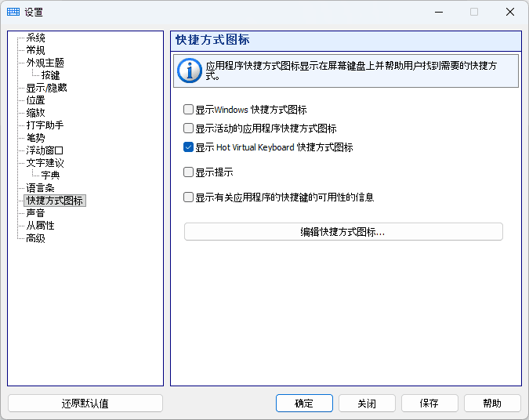Confirm settings with 确定
Viewport: 529px width, 420px height.
pyautogui.click(x=304, y=403)
